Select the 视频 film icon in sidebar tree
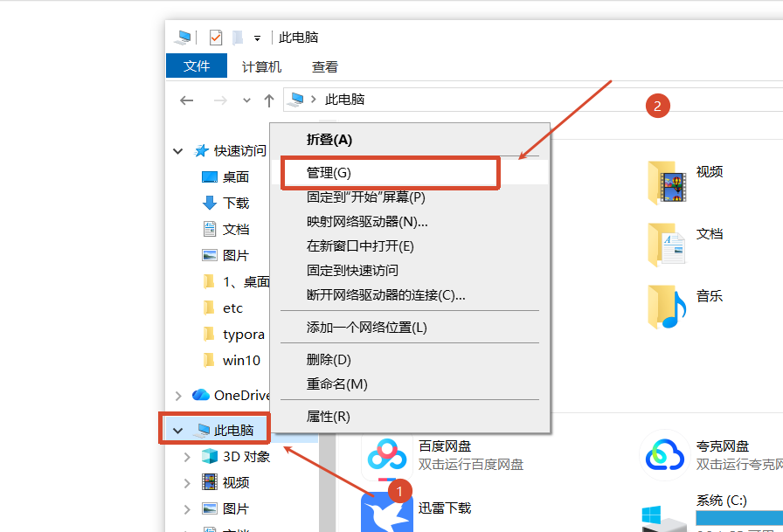 [210, 482]
